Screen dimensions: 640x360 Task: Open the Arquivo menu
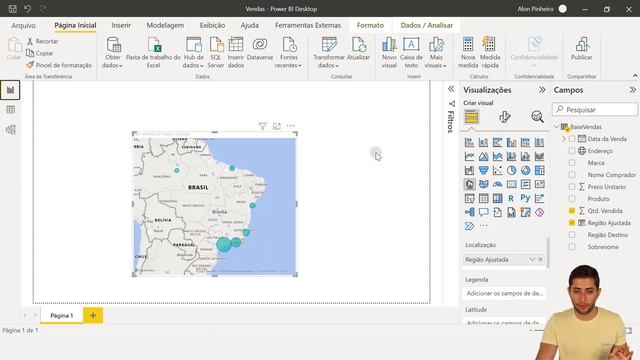pos(23,25)
